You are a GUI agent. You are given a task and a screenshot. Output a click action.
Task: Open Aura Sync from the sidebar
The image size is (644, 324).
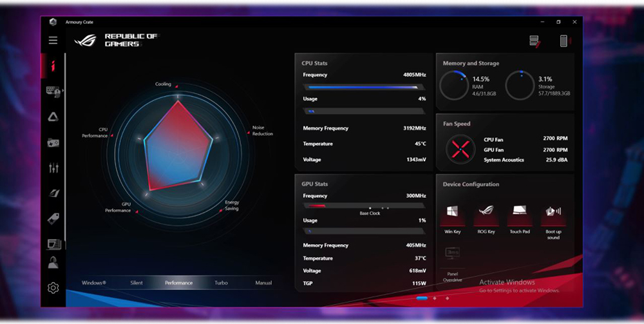tap(53, 117)
